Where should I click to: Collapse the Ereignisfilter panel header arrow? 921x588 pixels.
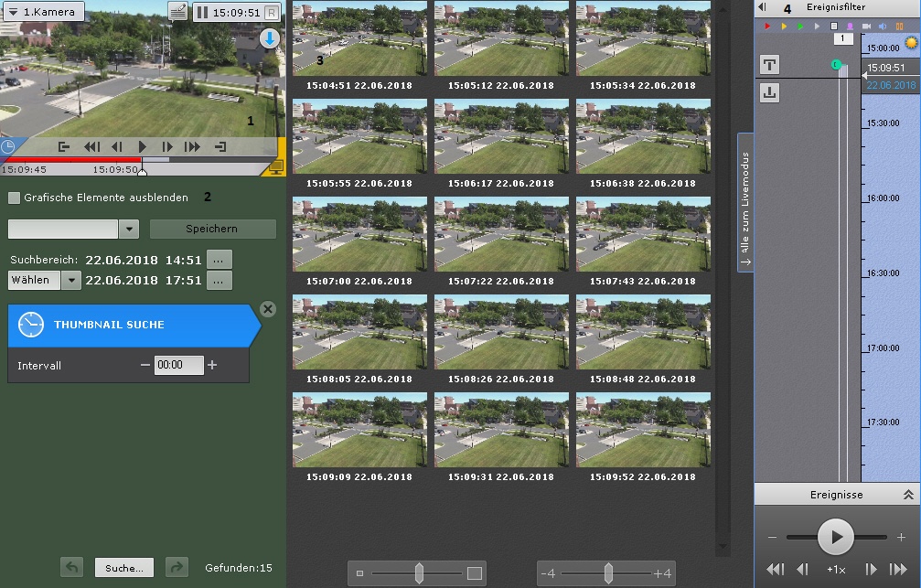[762, 7]
